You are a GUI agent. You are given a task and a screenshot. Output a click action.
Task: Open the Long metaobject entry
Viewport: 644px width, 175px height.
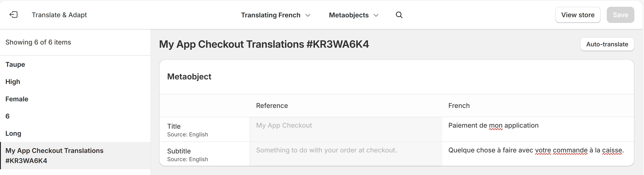point(13,133)
